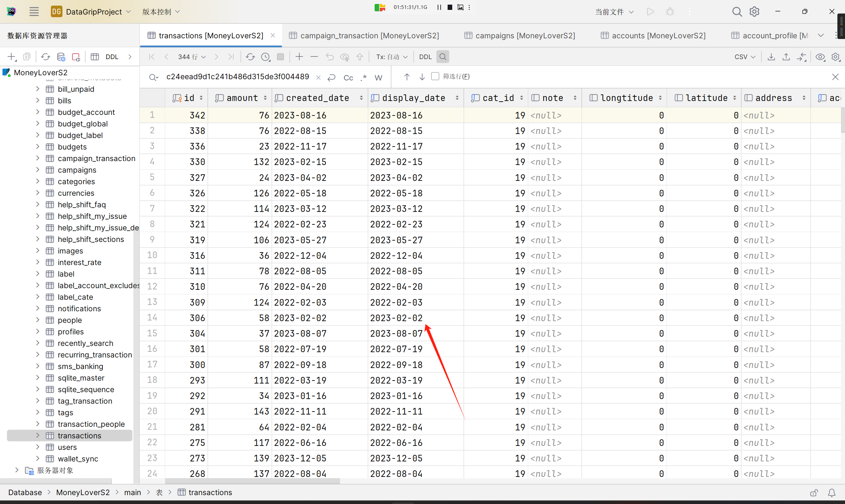845x504 pixels.
Task: Switch to campaigns [MoneyLoverS2] tab
Action: pyautogui.click(x=520, y=35)
